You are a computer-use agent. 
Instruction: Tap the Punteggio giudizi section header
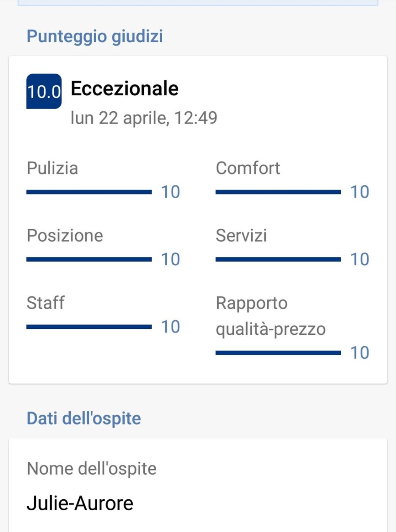point(95,36)
